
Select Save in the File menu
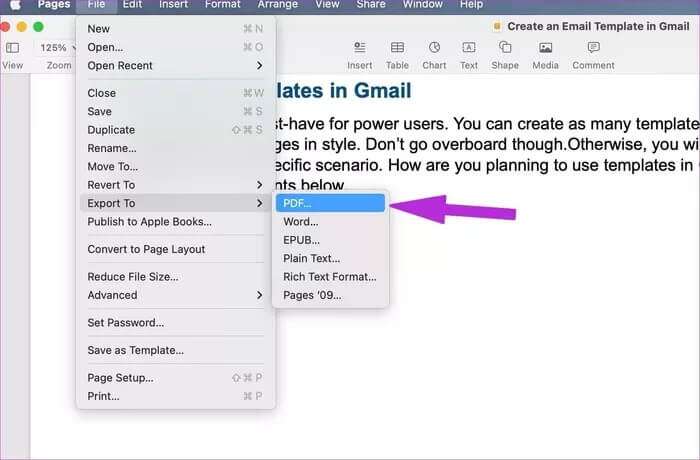(176, 112)
